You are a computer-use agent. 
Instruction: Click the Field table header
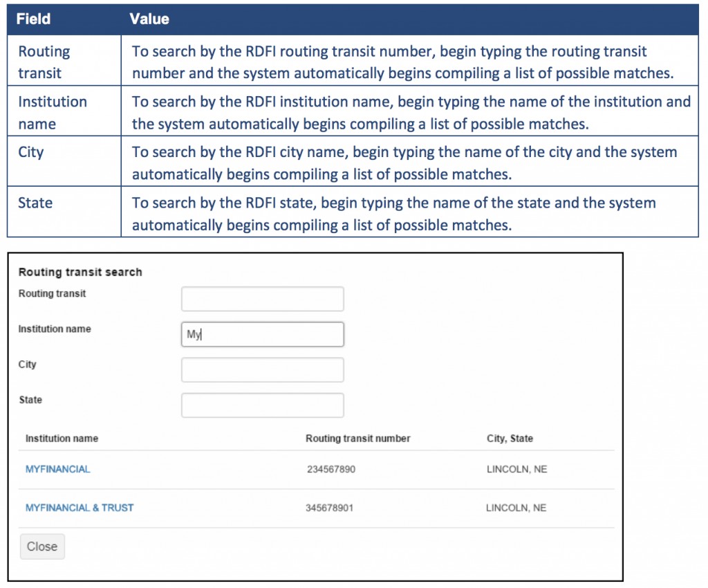pos(33,19)
